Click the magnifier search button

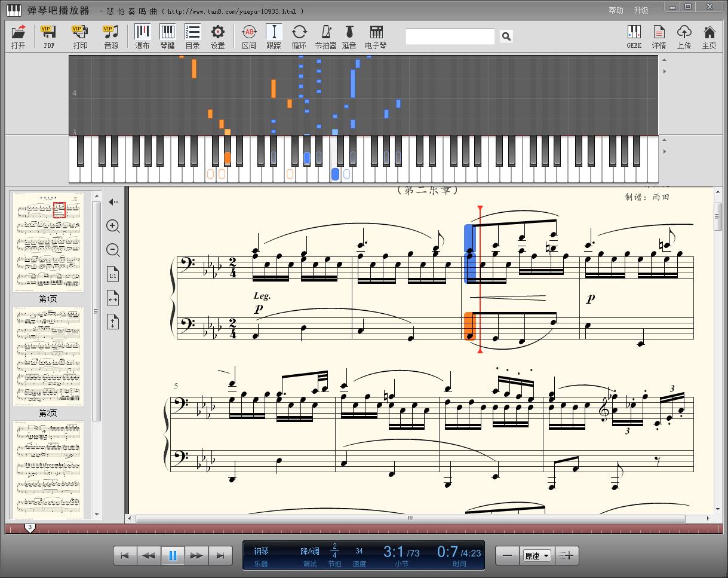(506, 36)
